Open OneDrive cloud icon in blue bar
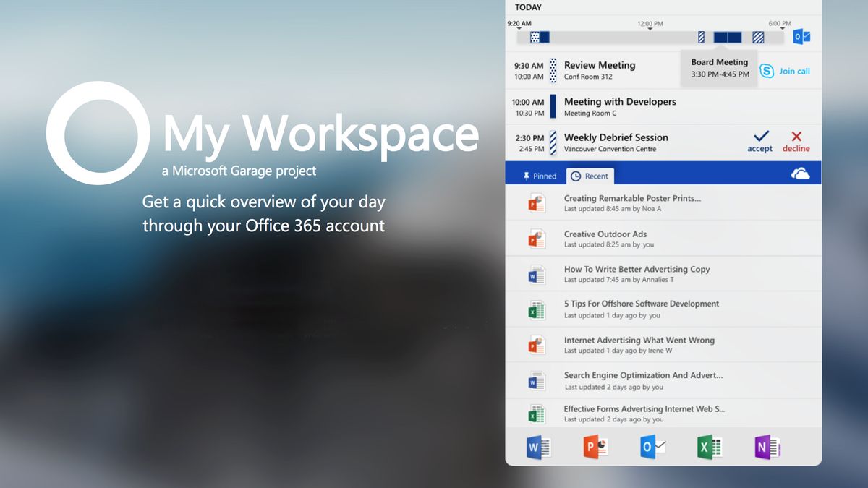 800,174
